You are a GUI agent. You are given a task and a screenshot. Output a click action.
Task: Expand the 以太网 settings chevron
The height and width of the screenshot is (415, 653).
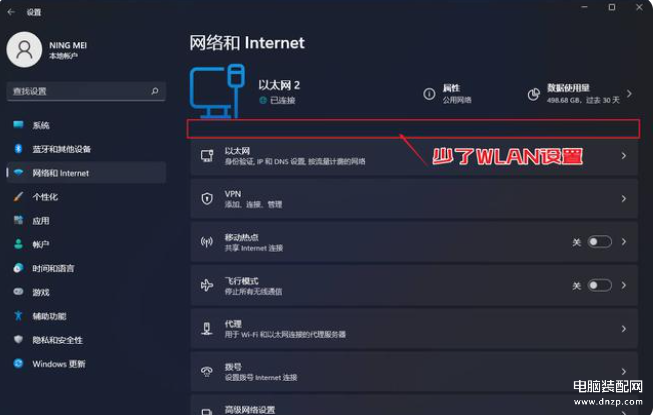(623, 156)
